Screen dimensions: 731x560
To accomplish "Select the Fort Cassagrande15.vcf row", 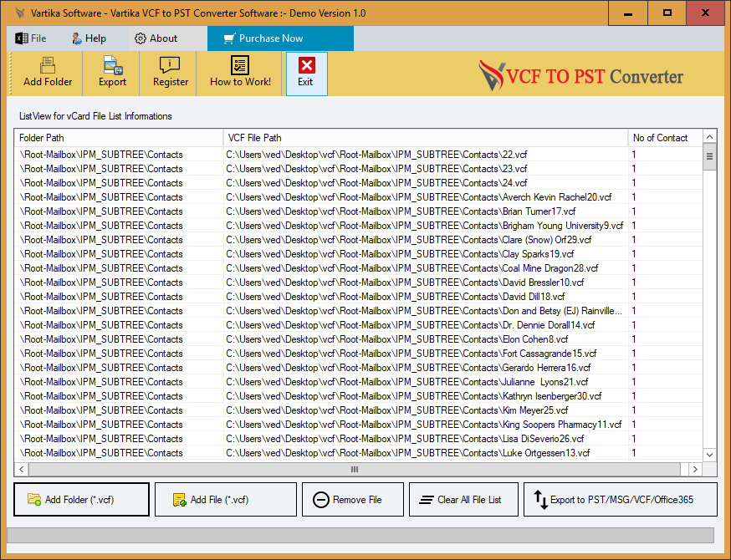I will [358, 354].
